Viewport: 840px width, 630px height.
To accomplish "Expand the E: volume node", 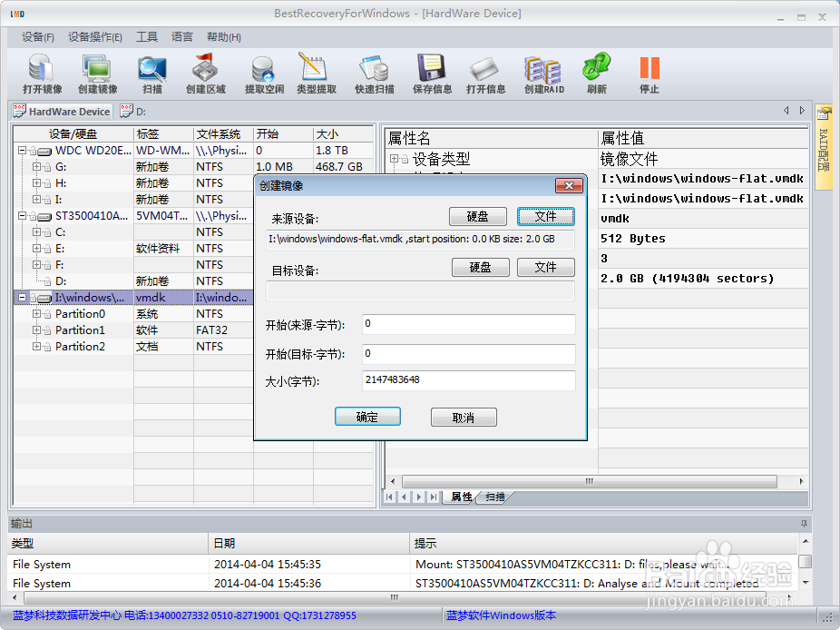I will point(36,248).
